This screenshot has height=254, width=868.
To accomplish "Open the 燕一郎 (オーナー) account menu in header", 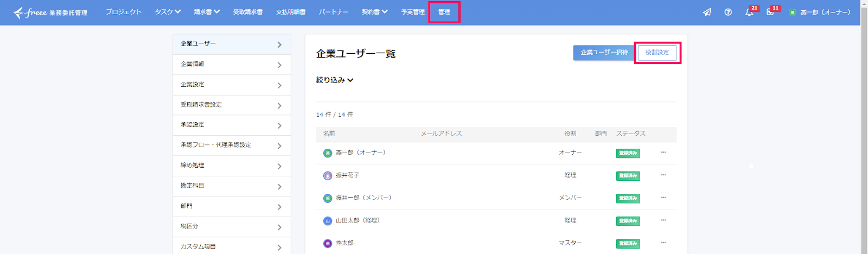I will [820, 12].
